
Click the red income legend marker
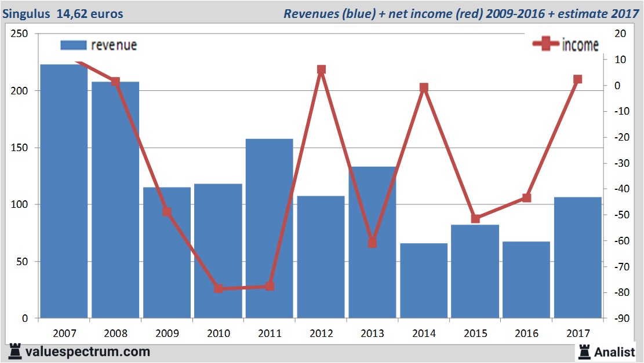click(x=545, y=43)
